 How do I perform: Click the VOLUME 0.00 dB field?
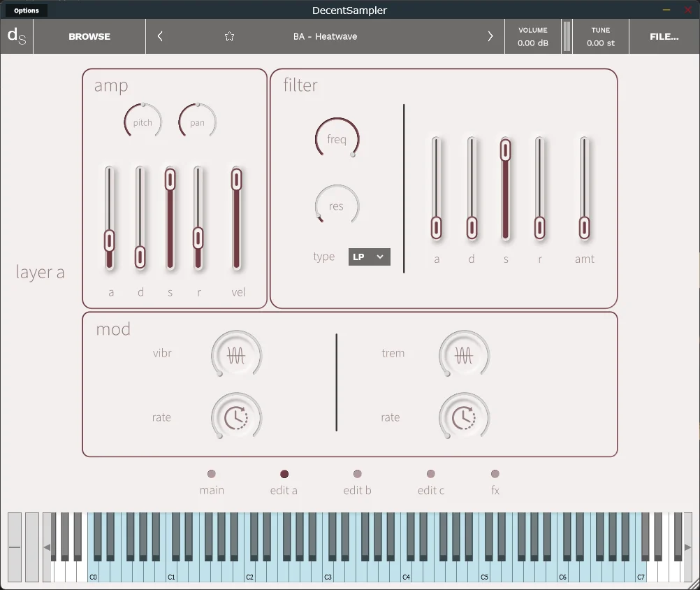[532, 36]
